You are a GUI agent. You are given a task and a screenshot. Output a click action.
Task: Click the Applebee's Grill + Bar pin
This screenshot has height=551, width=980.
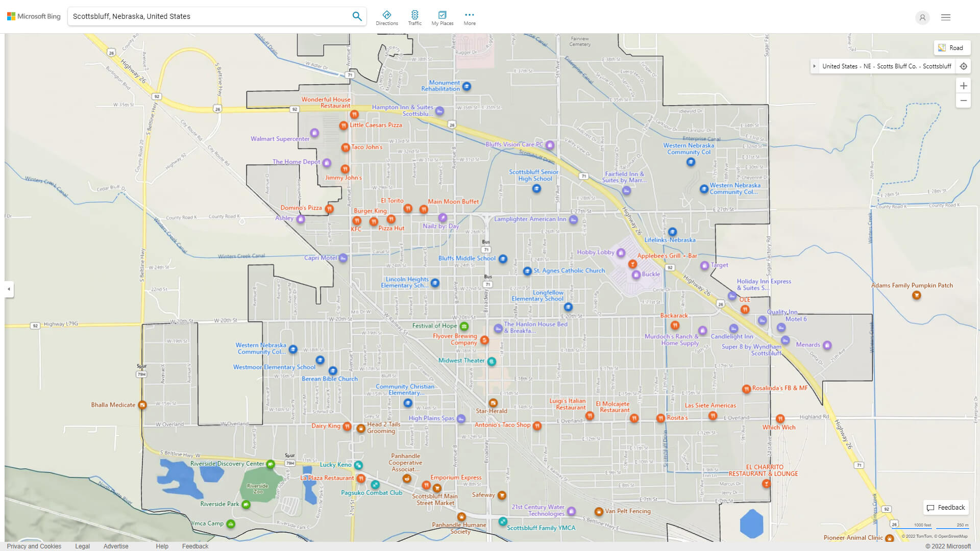632,264
